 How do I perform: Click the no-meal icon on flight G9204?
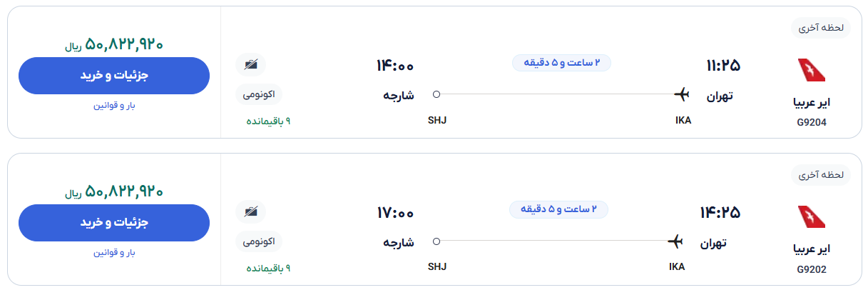pyautogui.click(x=250, y=65)
